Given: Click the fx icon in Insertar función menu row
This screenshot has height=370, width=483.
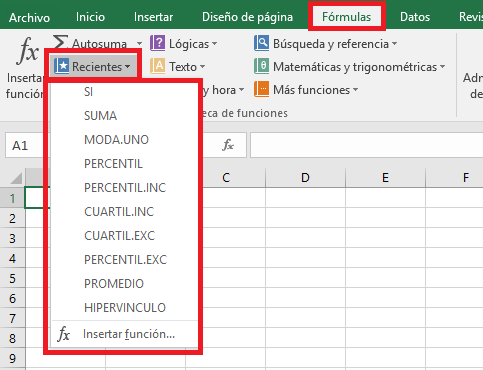Looking at the screenshot, I should [x=64, y=334].
